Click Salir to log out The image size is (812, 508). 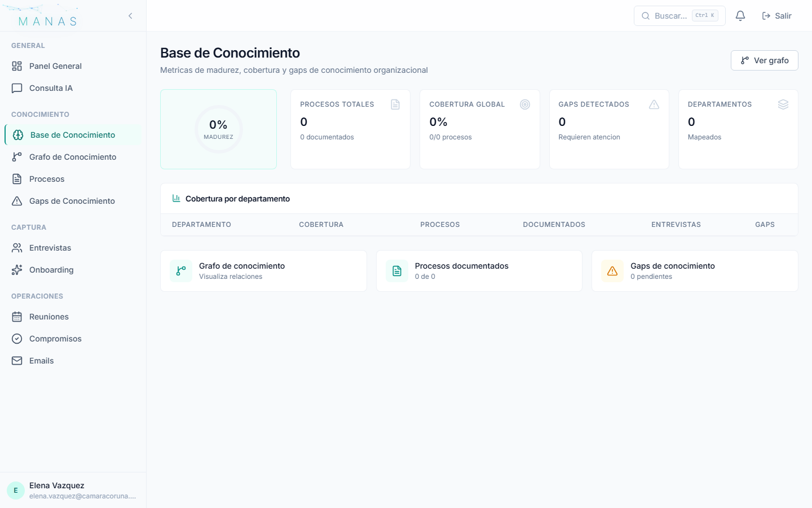tap(776, 15)
